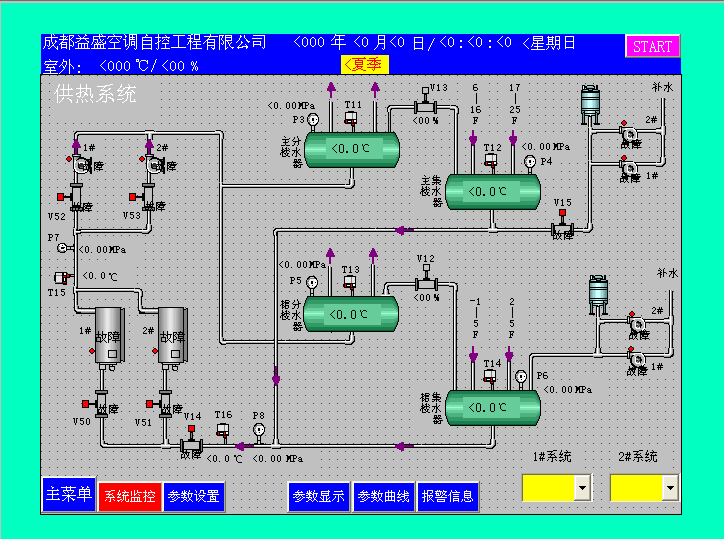Click the START button
The width and height of the screenshot is (724, 539).
tap(652, 46)
